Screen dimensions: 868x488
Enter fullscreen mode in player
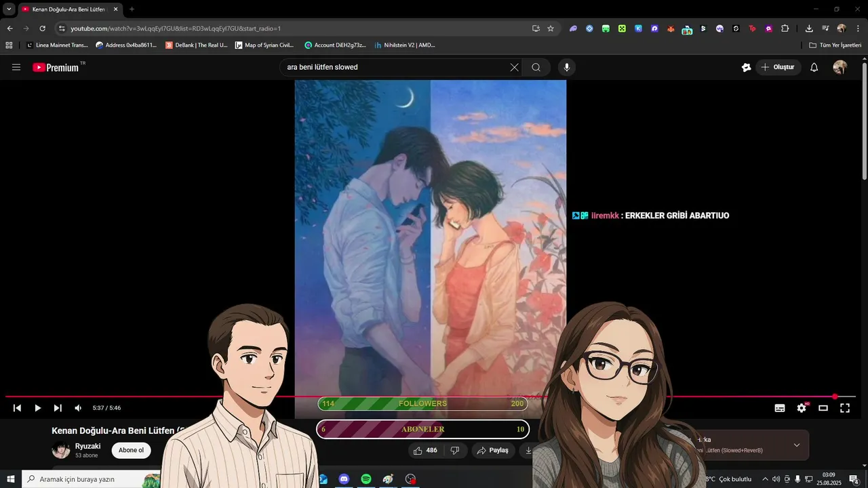(x=845, y=408)
